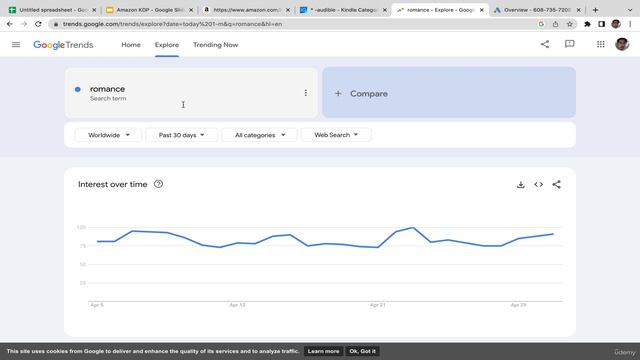Show help for Interest over time
Screen dimensions: 640x360
[158, 184]
